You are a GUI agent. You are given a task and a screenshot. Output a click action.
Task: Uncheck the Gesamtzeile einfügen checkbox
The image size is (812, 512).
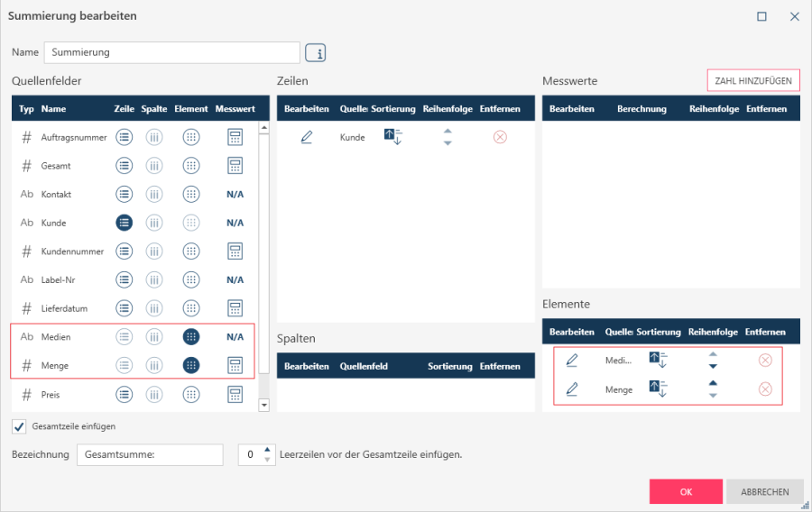[19, 426]
